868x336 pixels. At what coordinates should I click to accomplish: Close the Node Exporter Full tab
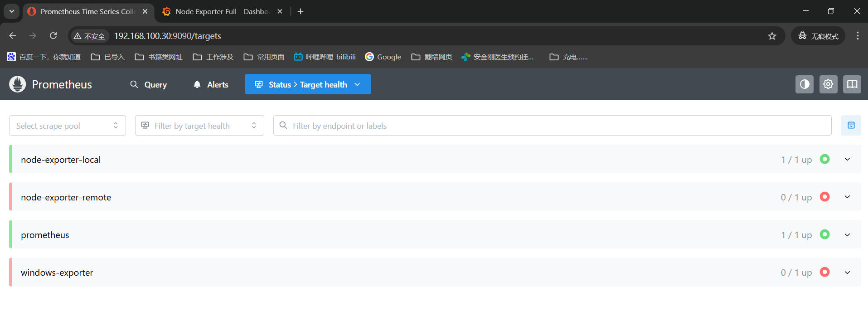(280, 11)
